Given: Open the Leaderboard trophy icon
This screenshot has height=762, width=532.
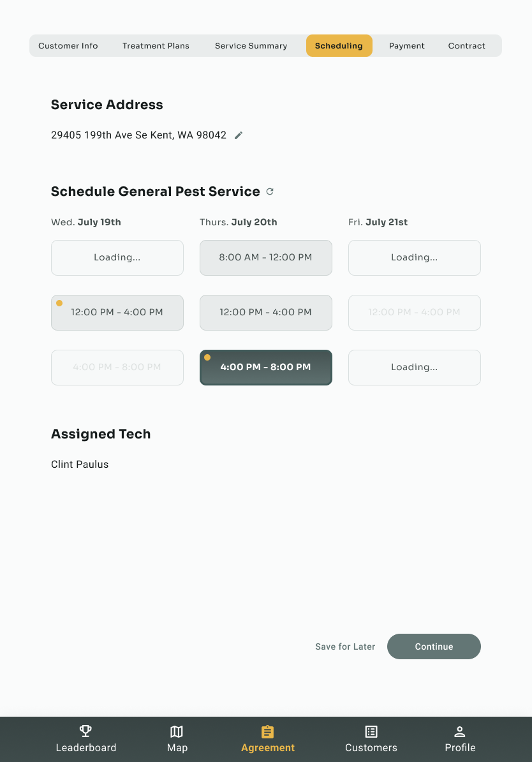Looking at the screenshot, I should coord(85,731).
